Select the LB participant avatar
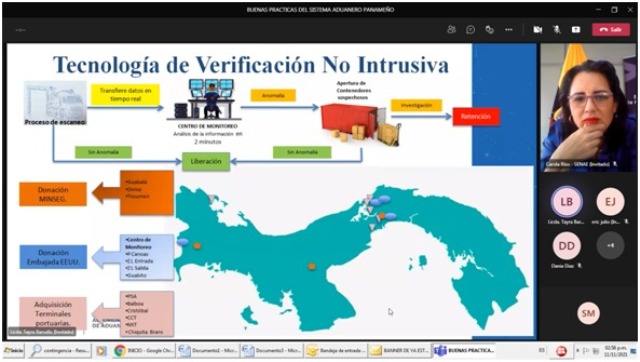640x362 pixels. tap(566, 201)
